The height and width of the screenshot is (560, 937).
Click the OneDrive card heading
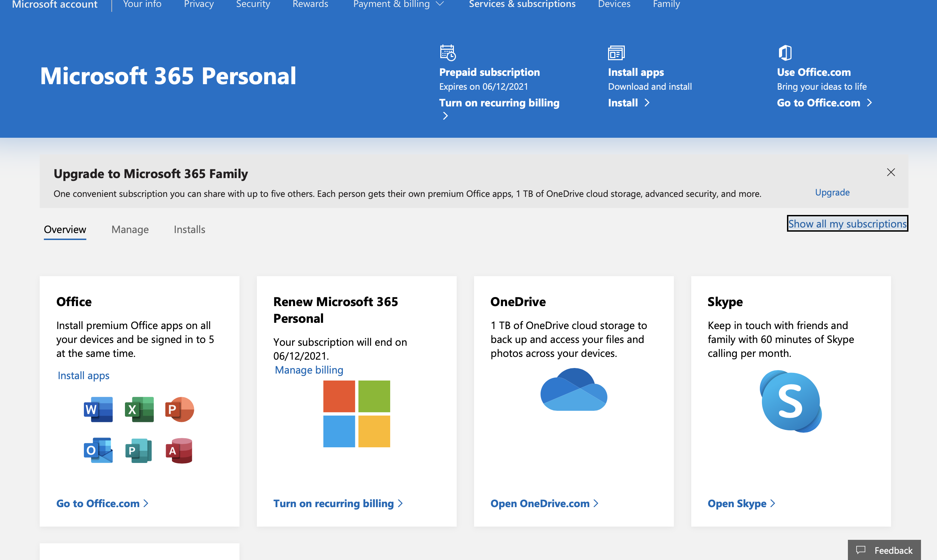518,302
